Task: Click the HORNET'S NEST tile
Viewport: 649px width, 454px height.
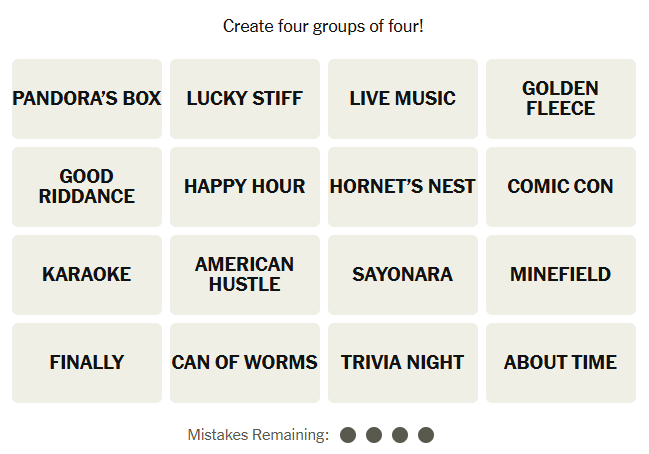Action: [403, 187]
